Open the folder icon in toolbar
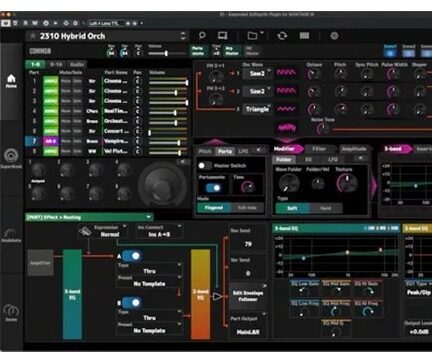Screen dimensions: 432x363 click(253, 35)
